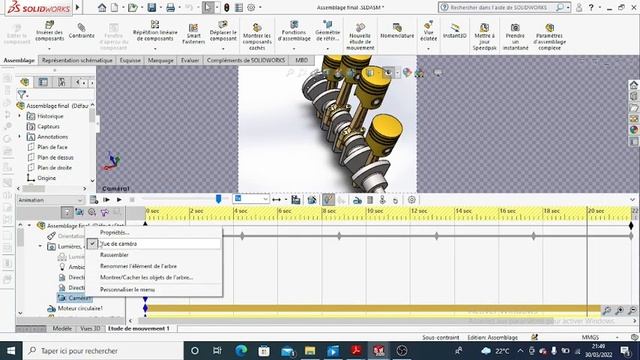Play the animation from start
640x360 pixels.
[x=106, y=200]
